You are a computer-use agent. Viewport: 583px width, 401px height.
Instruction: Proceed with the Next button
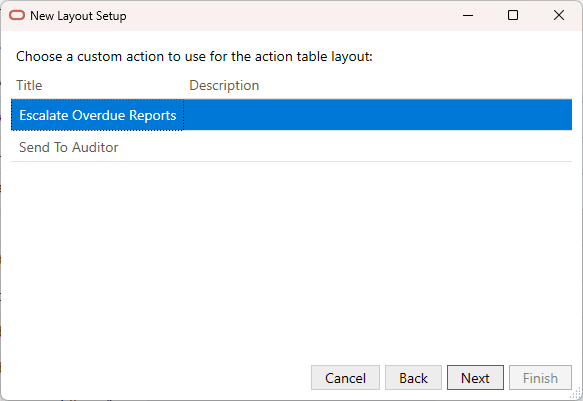(475, 378)
